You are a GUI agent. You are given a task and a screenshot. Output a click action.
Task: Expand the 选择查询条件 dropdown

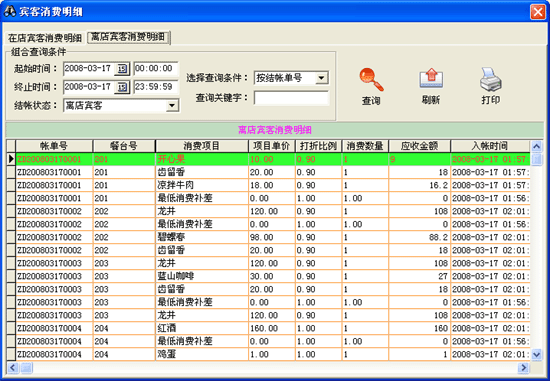tap(321, 78)
